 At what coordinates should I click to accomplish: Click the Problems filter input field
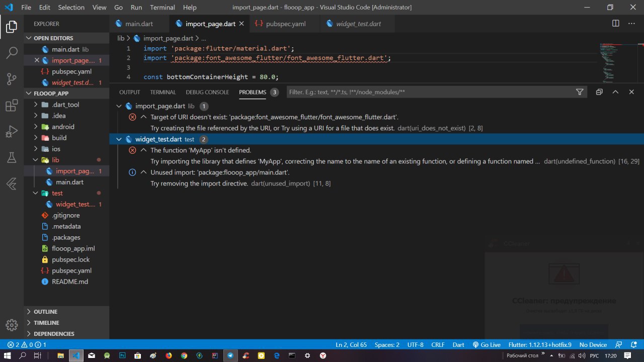click(430, 92)
